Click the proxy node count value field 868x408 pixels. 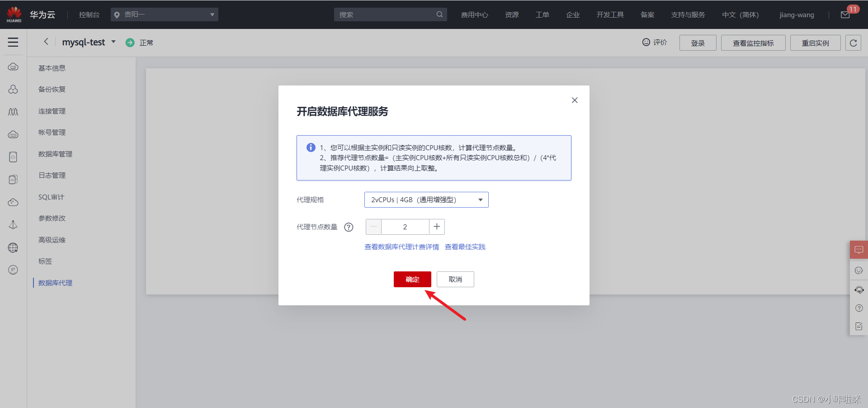pos(405,227)
